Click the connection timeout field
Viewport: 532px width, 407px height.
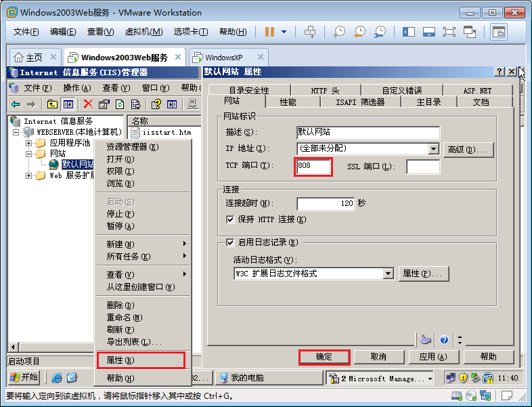(326, 204)
